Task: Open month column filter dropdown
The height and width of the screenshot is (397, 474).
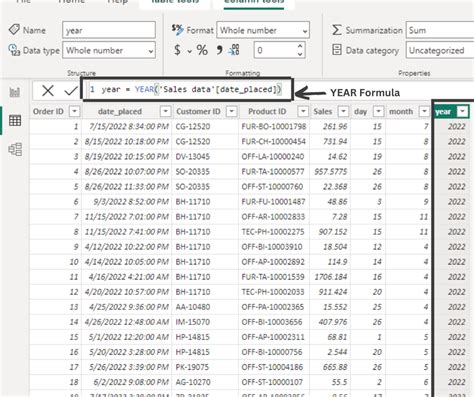Action: (x=424, y=111)
